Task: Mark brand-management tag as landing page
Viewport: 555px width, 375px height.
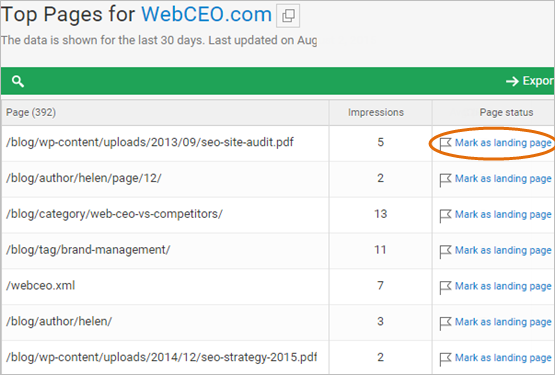Action: point(503,250)
